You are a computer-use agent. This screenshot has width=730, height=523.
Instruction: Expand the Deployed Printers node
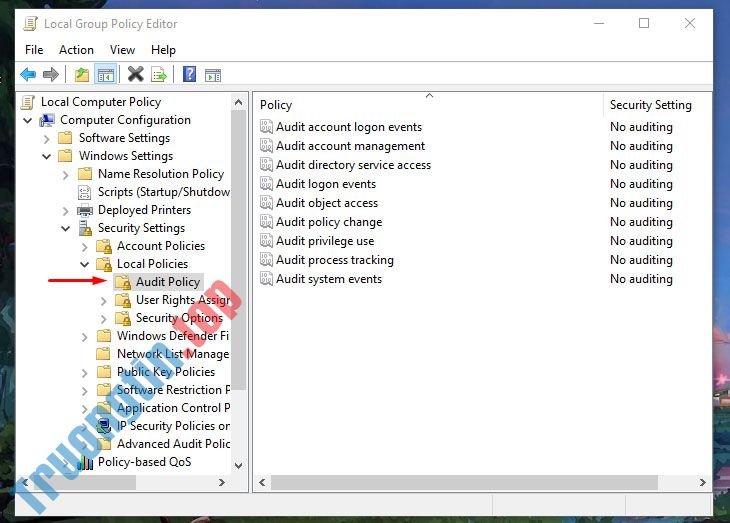[x=65, y=211]
